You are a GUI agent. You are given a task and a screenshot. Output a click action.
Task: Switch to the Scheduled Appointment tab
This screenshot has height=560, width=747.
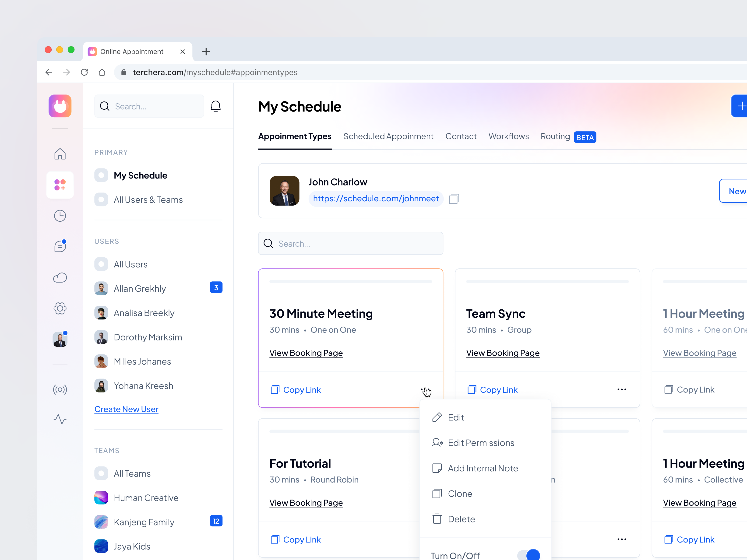coord(388,136)
